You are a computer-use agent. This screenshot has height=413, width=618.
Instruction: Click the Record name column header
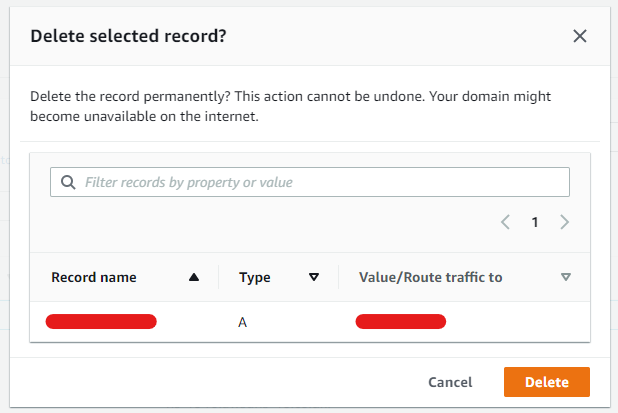click(94, 277)
